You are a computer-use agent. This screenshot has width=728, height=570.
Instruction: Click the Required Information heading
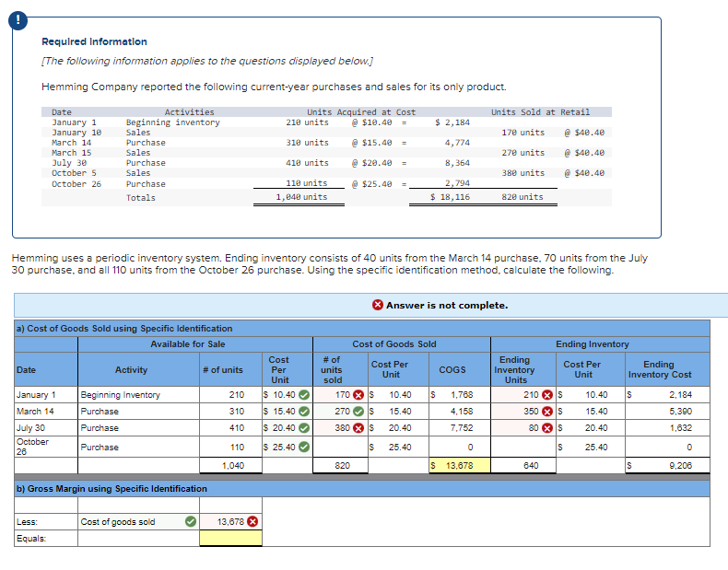pos(94,41)
